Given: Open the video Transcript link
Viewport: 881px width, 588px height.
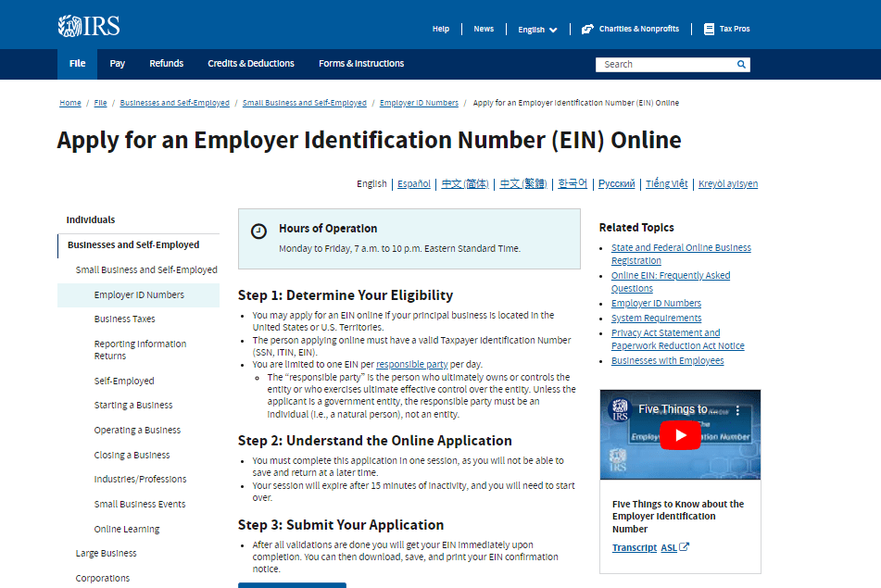Looking at the screenshot, I should pyautogui.click(x=635, y=547).
